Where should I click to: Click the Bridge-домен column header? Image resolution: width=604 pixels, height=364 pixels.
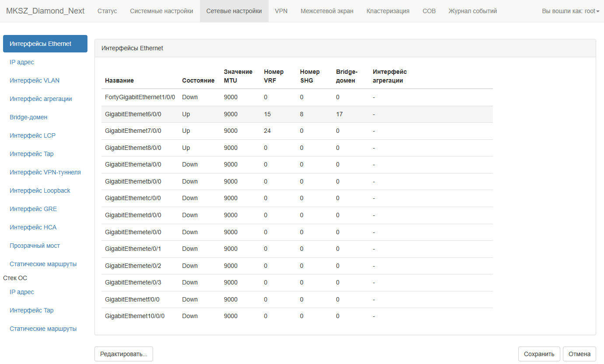point(347,76)
